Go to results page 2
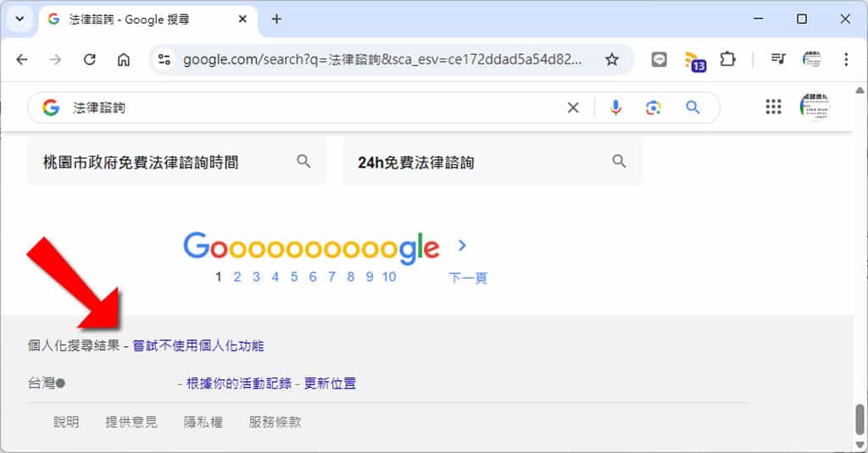868x453 pixels. tap(237, 277)
